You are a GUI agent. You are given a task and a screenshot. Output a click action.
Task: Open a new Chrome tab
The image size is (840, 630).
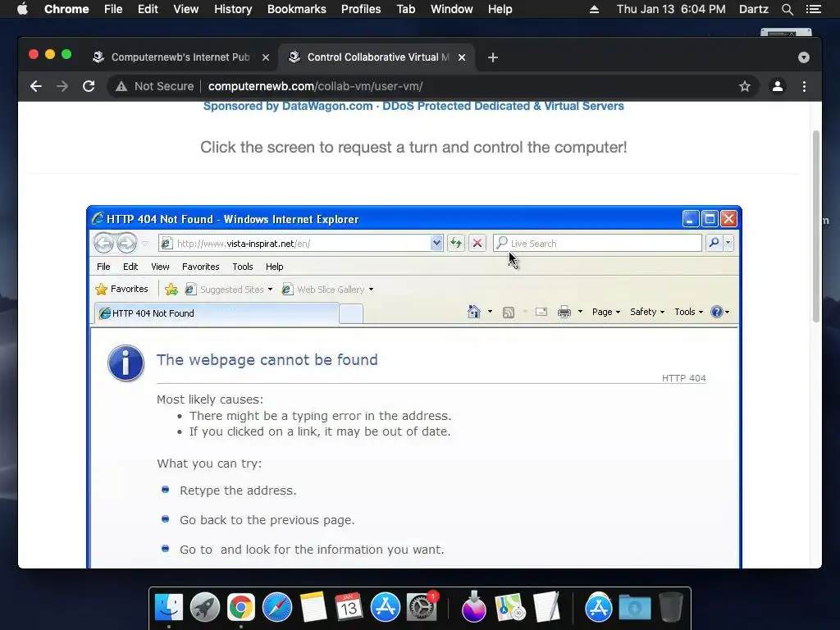click(x=493, y=57)
